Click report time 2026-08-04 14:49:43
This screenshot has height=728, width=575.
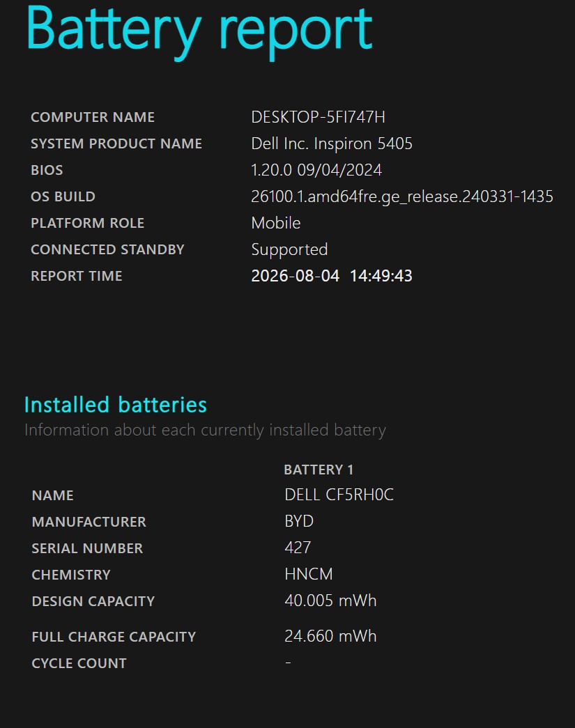pos(332,276)
